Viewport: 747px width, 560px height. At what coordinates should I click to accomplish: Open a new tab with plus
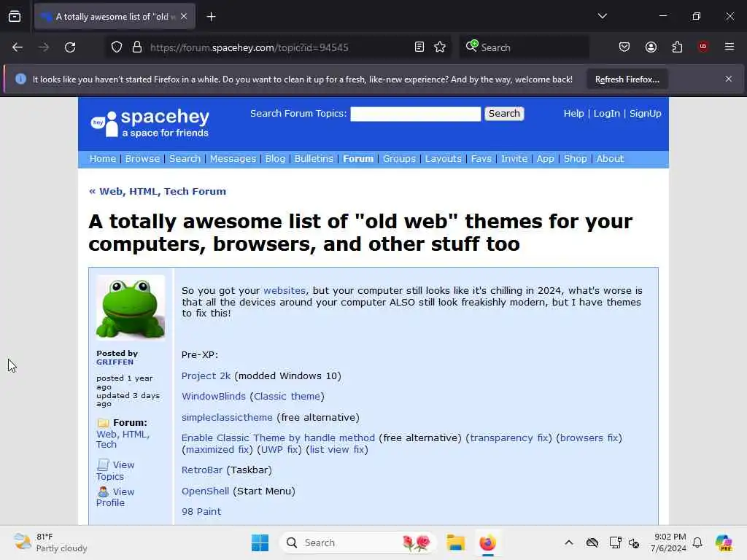[211, 17]
